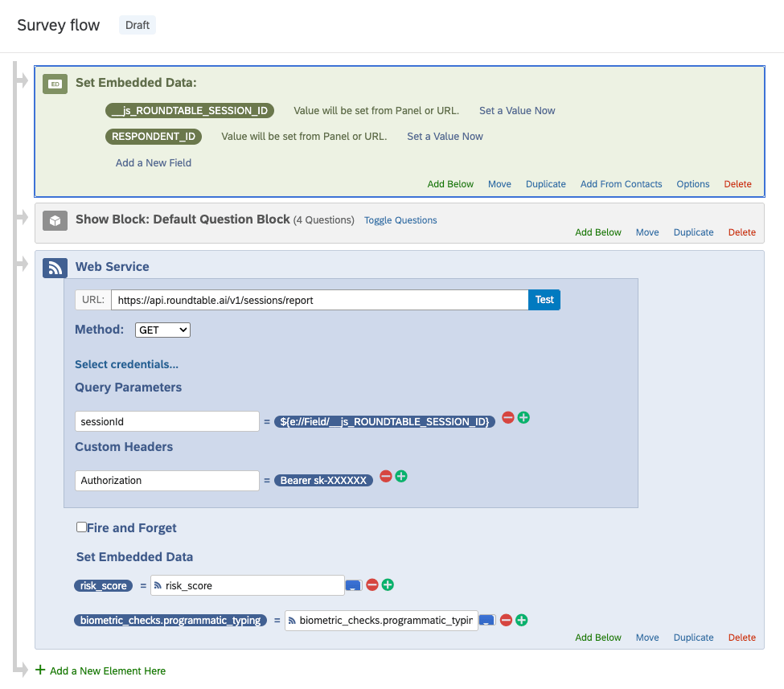
Task: Click the Custom Headers heading
Action: click(124, 447)
